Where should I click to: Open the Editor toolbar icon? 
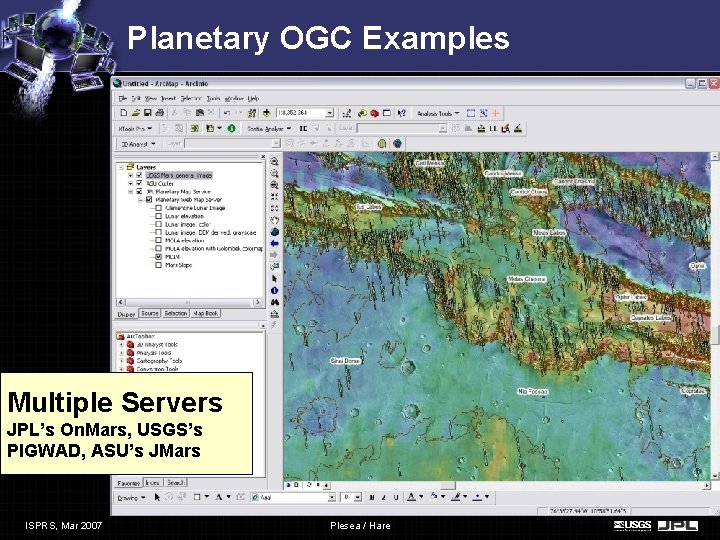[x=347, y=113]
